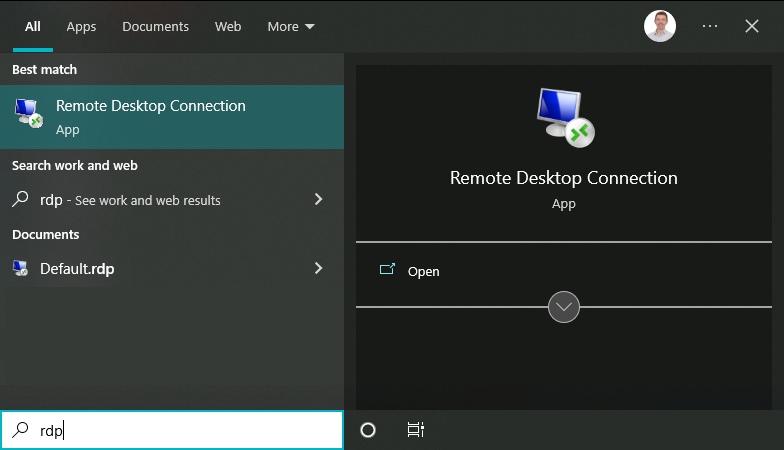Open the three-dot options menu
Viewport: 784px width, 450px height.
pos(710,27)
